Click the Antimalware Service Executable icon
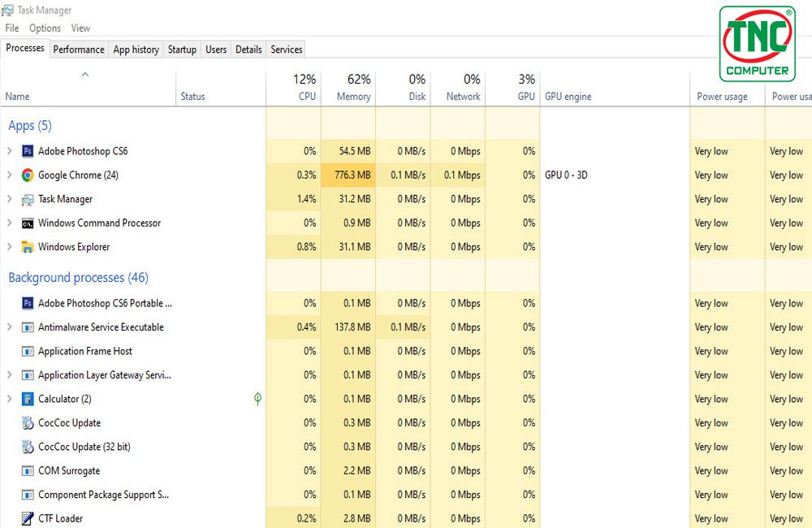The height and width of the screenshot is (528, 812). tap(28, 327)
